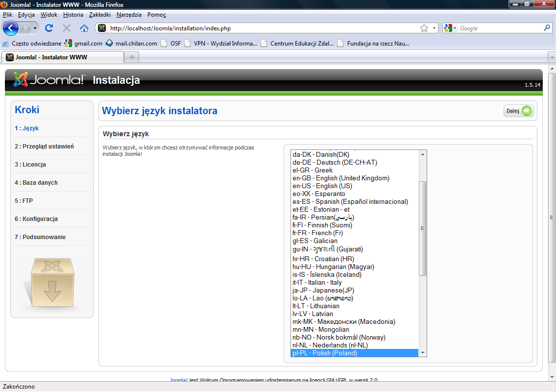Viewport: 556px width, 392px height.
Task: Select pl-PL - Polish (Poland)
Action: click(x=355, y=353)
